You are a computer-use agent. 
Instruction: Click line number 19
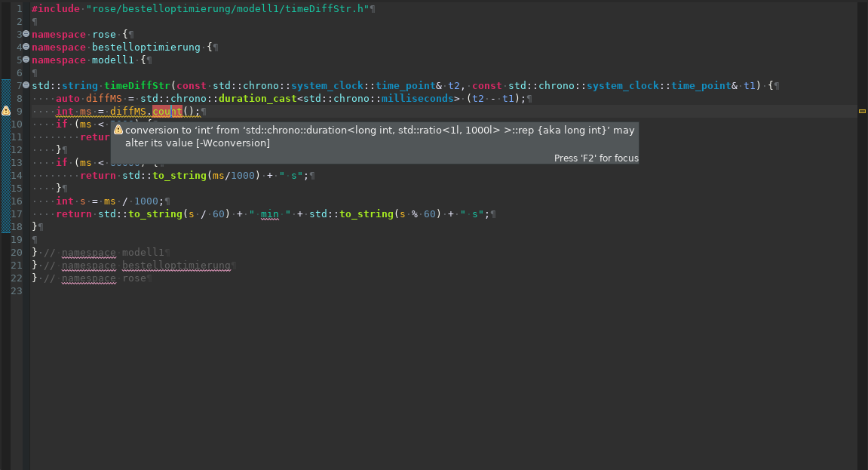[x=17, y=240]
